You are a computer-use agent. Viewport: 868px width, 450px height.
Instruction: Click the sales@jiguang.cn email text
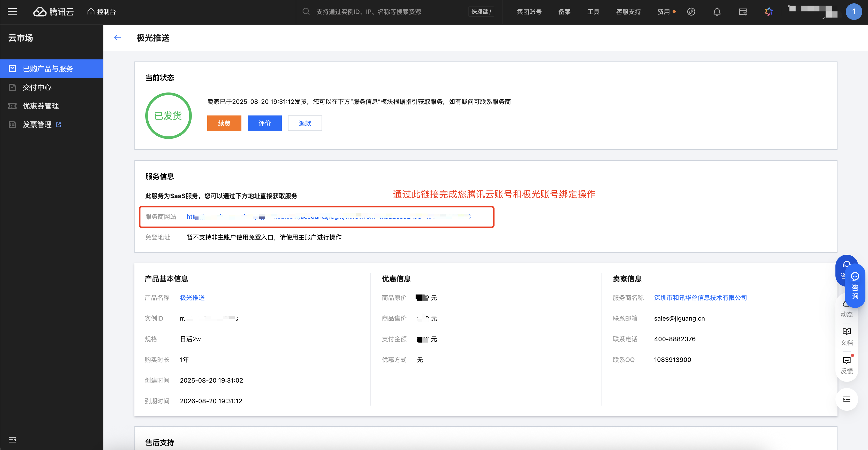(x=679, y=318)
